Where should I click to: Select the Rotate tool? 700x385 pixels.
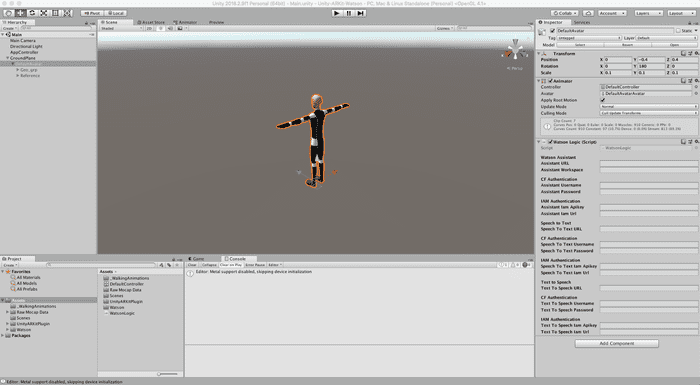coord(32,13)
